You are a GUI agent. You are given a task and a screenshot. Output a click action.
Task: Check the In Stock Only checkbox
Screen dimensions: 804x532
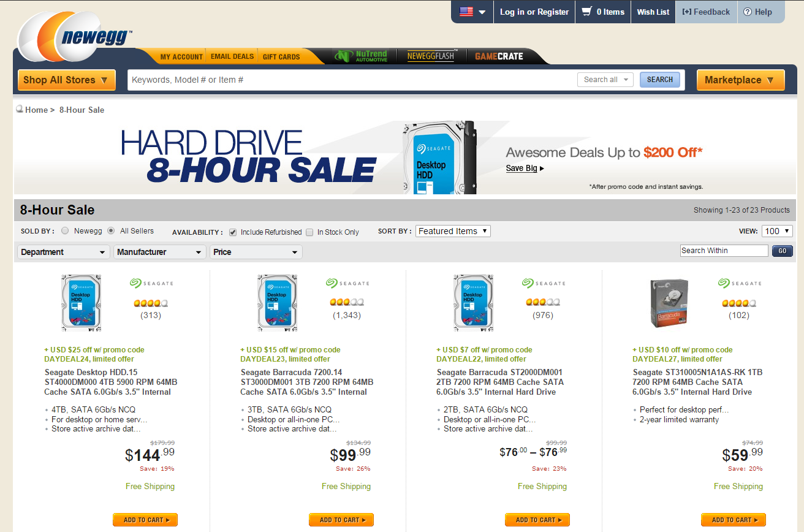point(309,232)
